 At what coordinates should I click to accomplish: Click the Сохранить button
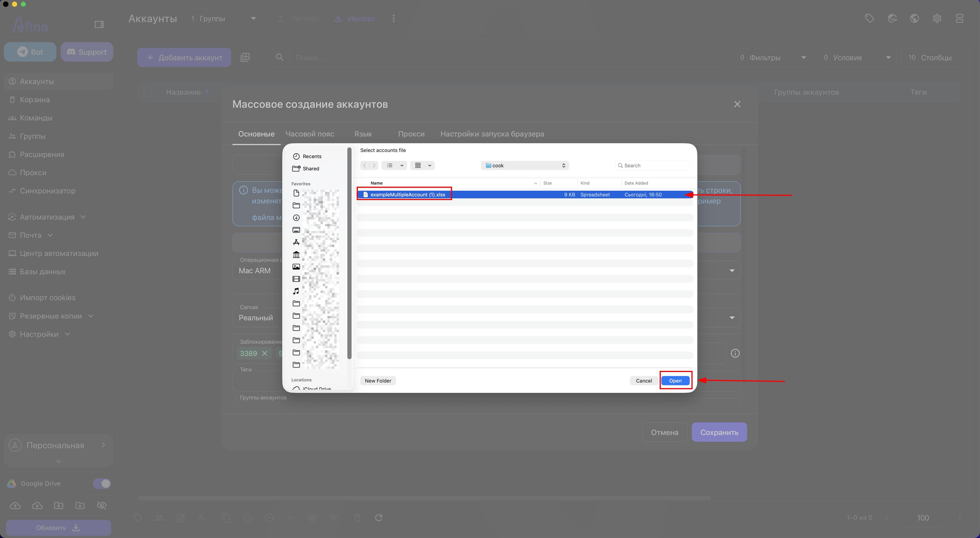click(x=719, y=432)
